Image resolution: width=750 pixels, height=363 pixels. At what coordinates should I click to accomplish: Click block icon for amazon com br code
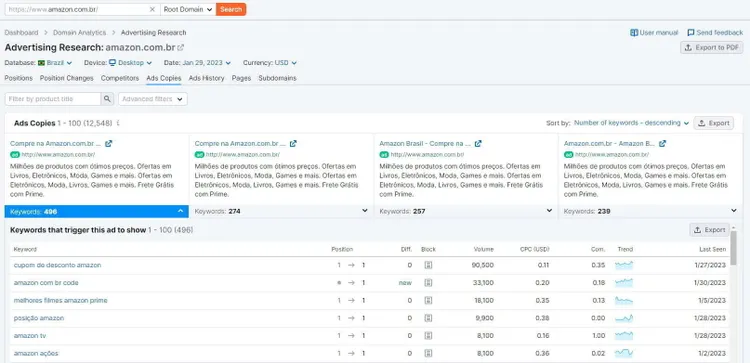[428, 283]
